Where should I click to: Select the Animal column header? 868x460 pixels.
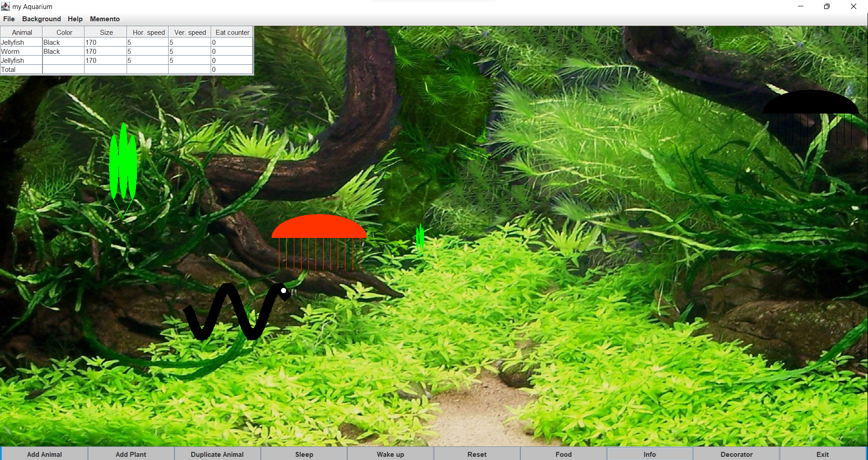point(22,32)
